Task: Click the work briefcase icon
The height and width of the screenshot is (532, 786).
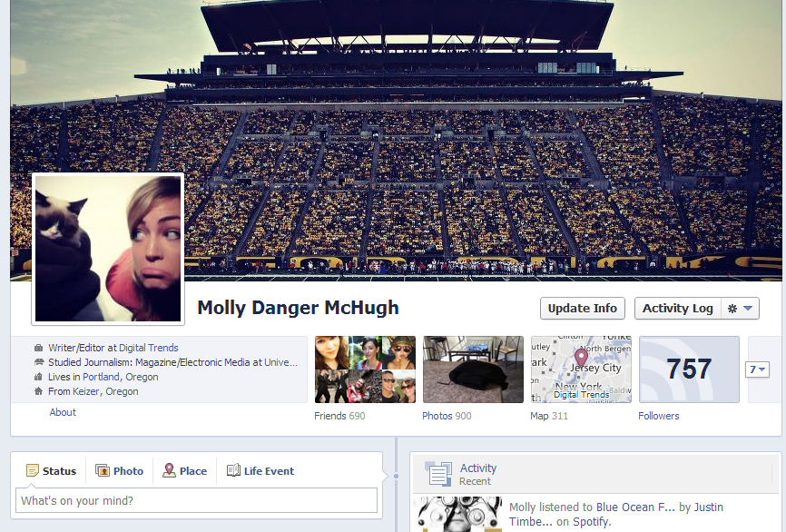Action: click(x=39, y=348)
